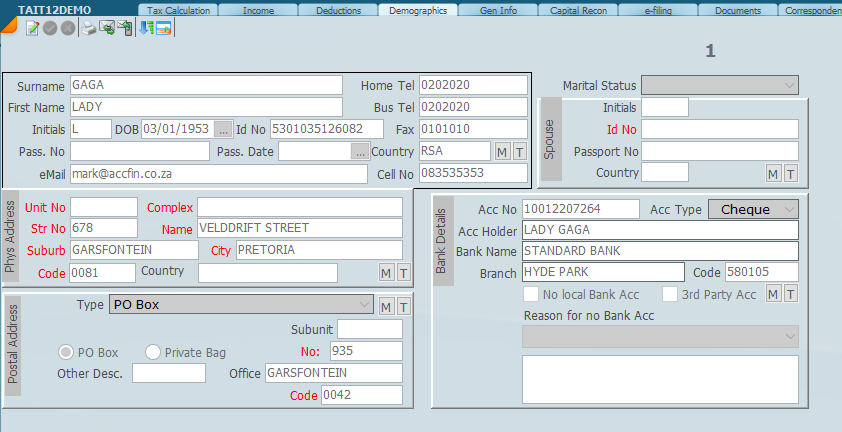Image resolution: width=842 pixels, height=432 pixels.
Task: Enable the 3rd Party Acc checkbox
Action: point(670,294)
